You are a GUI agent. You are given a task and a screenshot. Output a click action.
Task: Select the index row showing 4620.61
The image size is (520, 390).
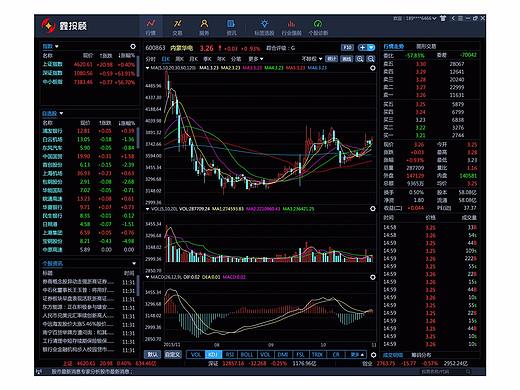pos(89,64)
